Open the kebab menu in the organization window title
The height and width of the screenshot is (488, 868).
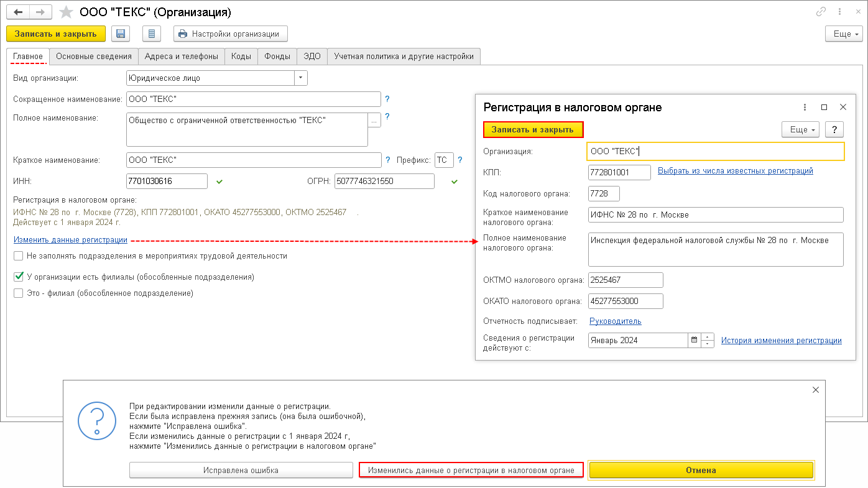tap(839, 12)
